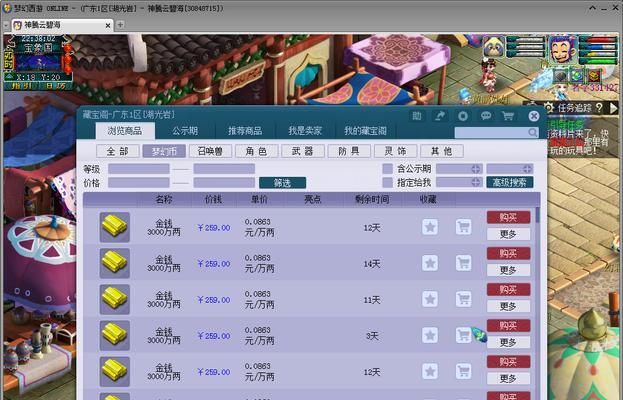623x400 pixels.
Task: Click the minimum 等级 input field
Action: (x=139, y=169)
